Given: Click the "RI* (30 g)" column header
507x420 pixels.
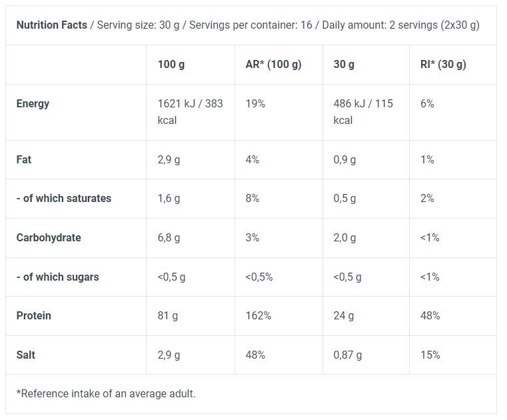Looking at the screenshot, I should click(x=443, y=65).
